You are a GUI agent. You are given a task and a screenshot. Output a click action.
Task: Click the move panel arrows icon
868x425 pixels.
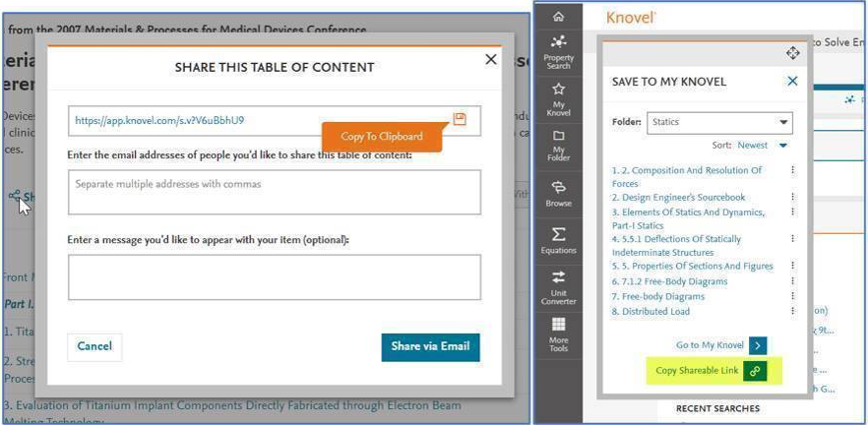pos(792,53)
